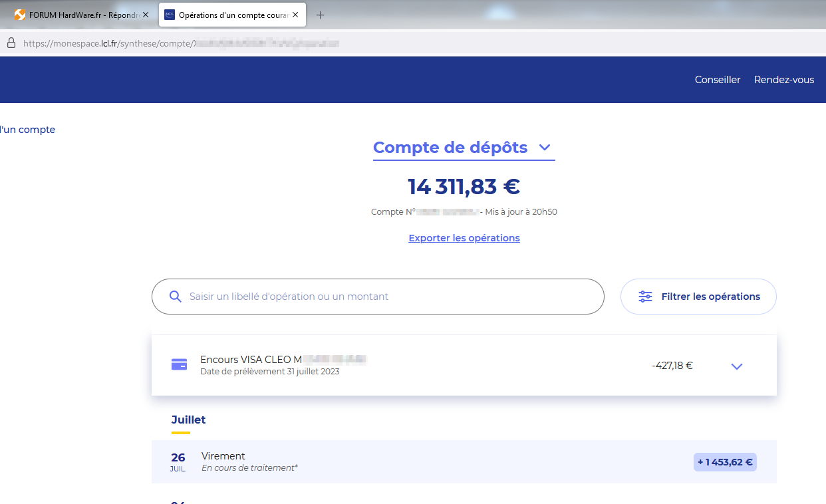This screenshot has width=826, height=504.
Task: Click the credit card icon for Encours VISA
Action: point(179,364)
